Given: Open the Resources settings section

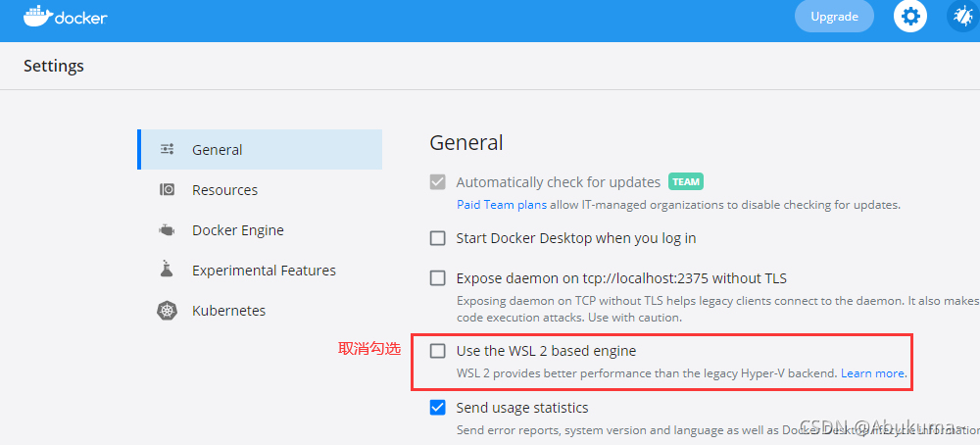Looking at the screenshot, I should (260, 189).
